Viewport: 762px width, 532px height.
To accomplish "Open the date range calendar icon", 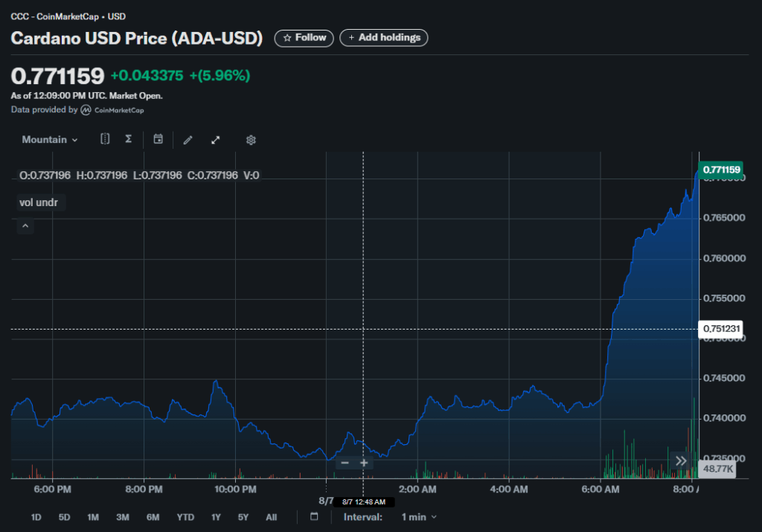I will coord(314,516).
